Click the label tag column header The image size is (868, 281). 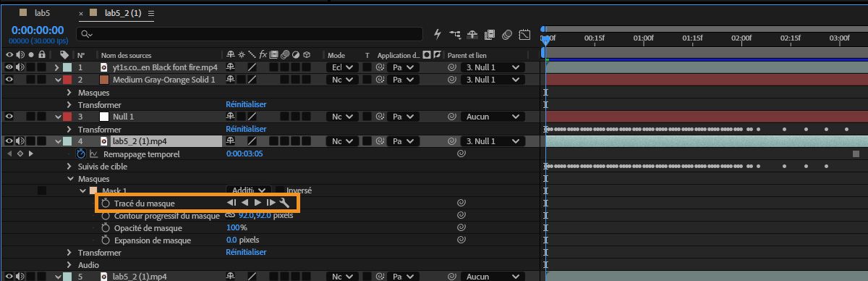tap(64, 54)
